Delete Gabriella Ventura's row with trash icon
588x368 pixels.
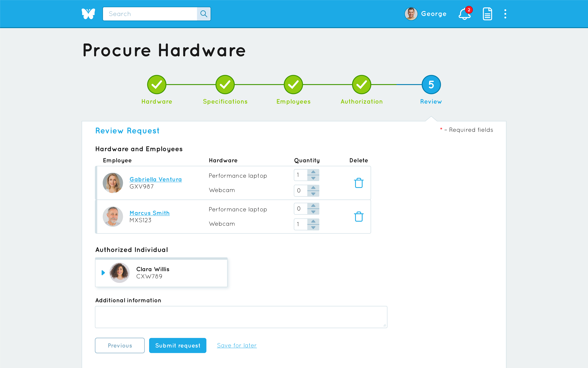pyautogui.click(x=359, y=183)
